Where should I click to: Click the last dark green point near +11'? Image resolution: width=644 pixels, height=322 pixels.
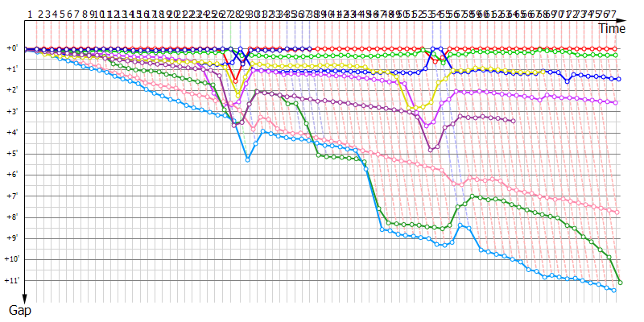620,283
